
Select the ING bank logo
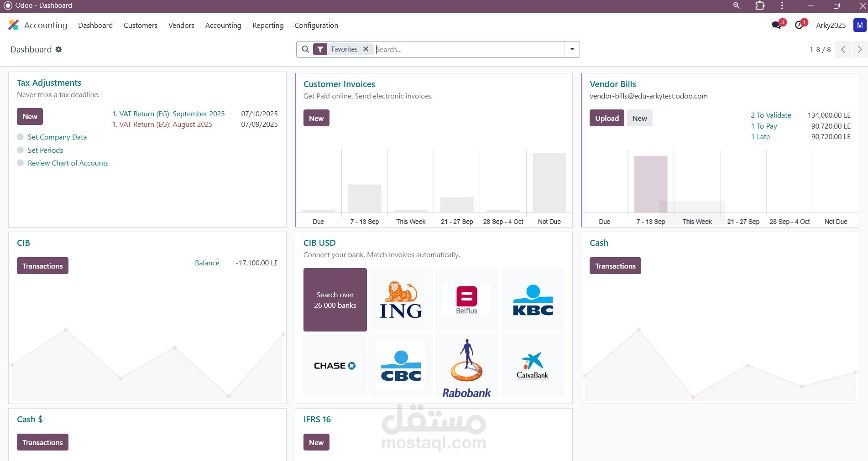tap(401, 300)
